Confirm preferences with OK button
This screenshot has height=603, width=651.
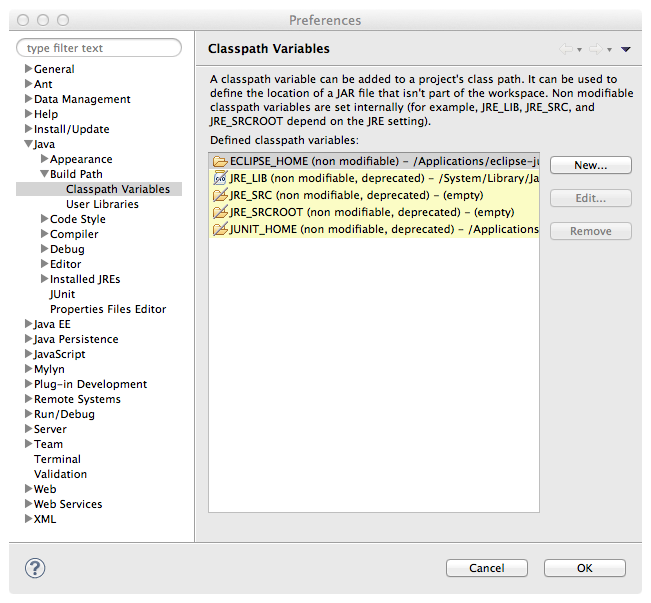[x=585, y=568]
